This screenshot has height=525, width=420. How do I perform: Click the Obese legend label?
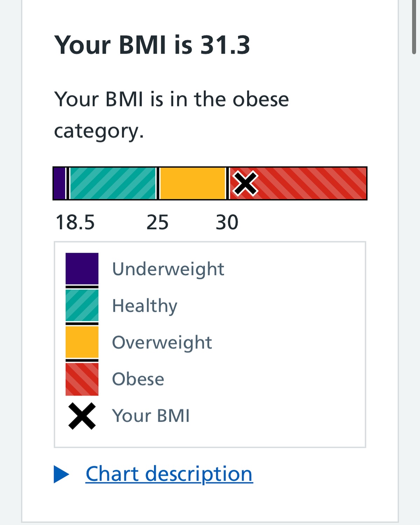coord(138,379)
